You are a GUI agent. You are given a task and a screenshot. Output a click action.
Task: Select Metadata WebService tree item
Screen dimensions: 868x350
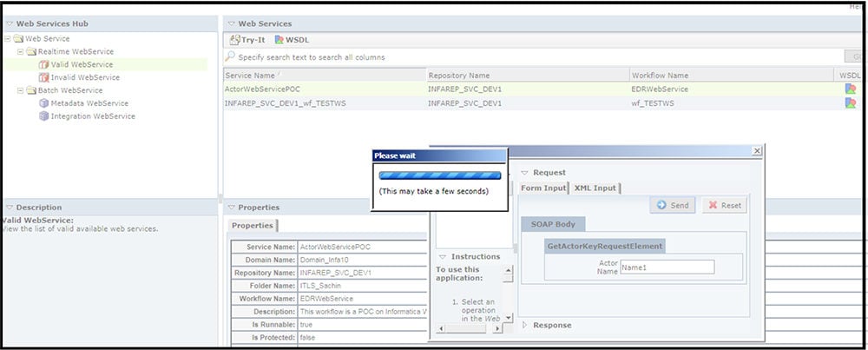tap(89, 103)
